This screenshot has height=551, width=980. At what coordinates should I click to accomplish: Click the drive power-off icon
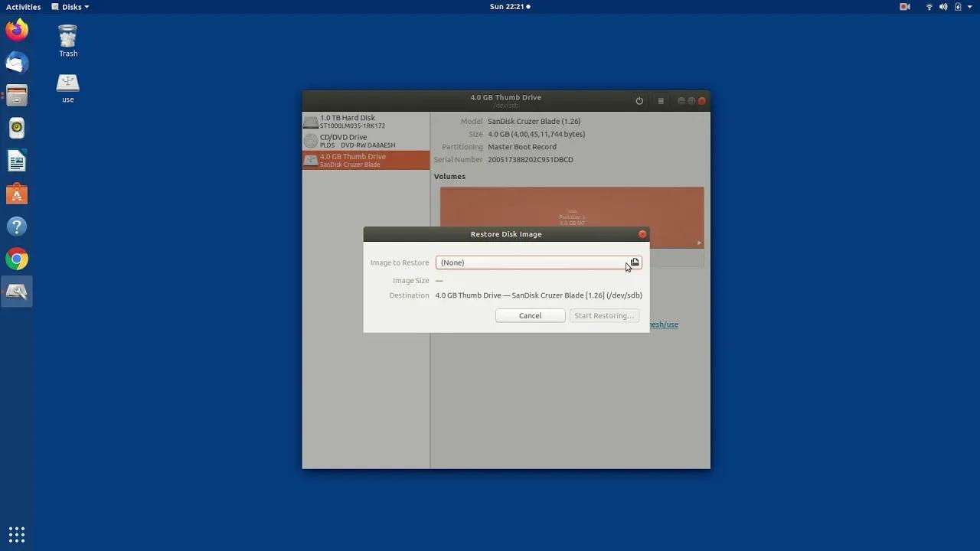(639, 100)
